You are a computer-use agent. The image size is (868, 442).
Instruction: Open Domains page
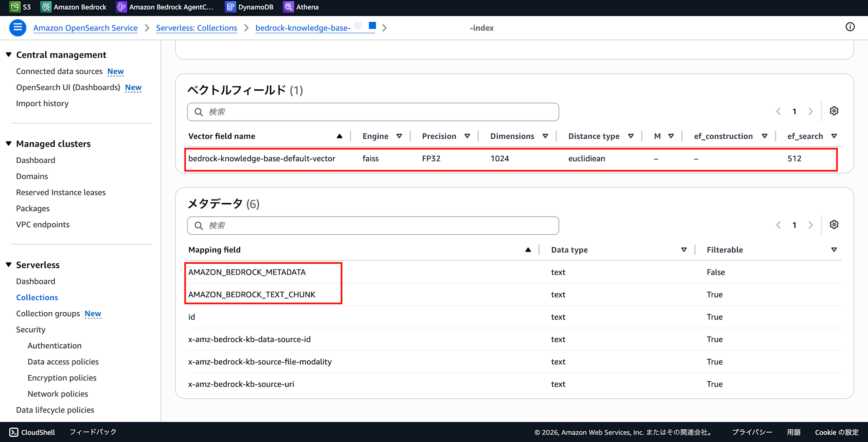(x=32, y=176)
